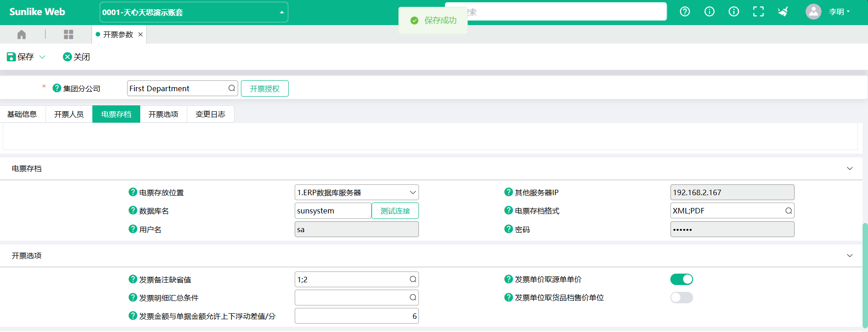Screen dimensions: 868x332
Task: Click the 测试连接 button
Action: [x=395, y=211]
